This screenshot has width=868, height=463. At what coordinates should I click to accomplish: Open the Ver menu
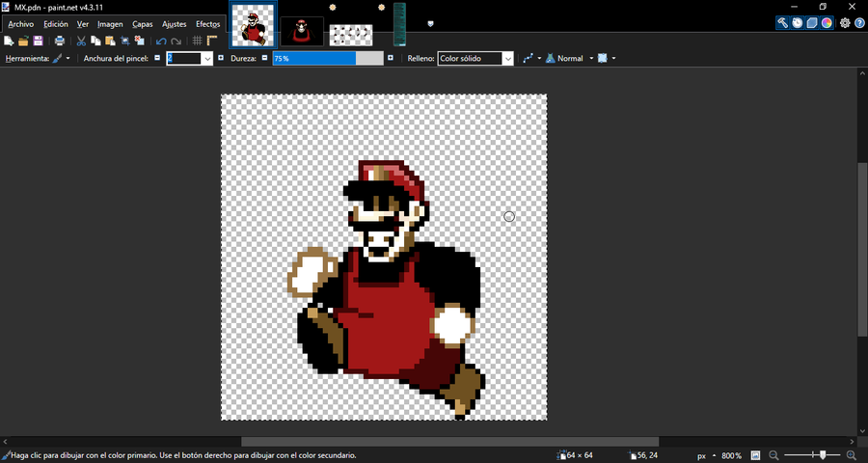pos(83,24)
